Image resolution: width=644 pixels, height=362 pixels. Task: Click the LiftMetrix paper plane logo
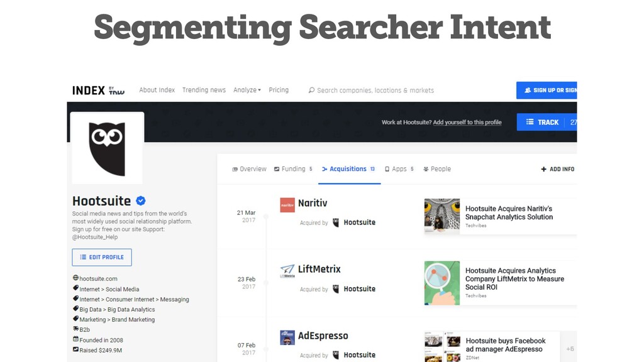coord(287,271)
